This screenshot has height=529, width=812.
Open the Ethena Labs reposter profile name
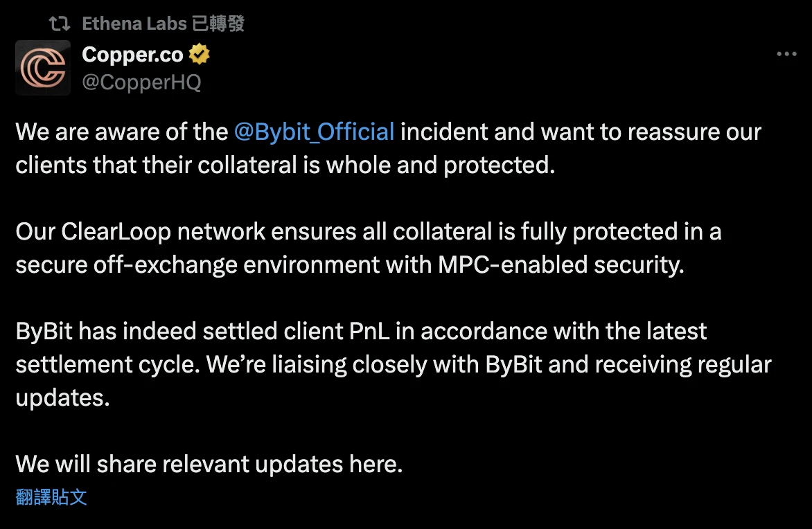(x=134, y=24)
